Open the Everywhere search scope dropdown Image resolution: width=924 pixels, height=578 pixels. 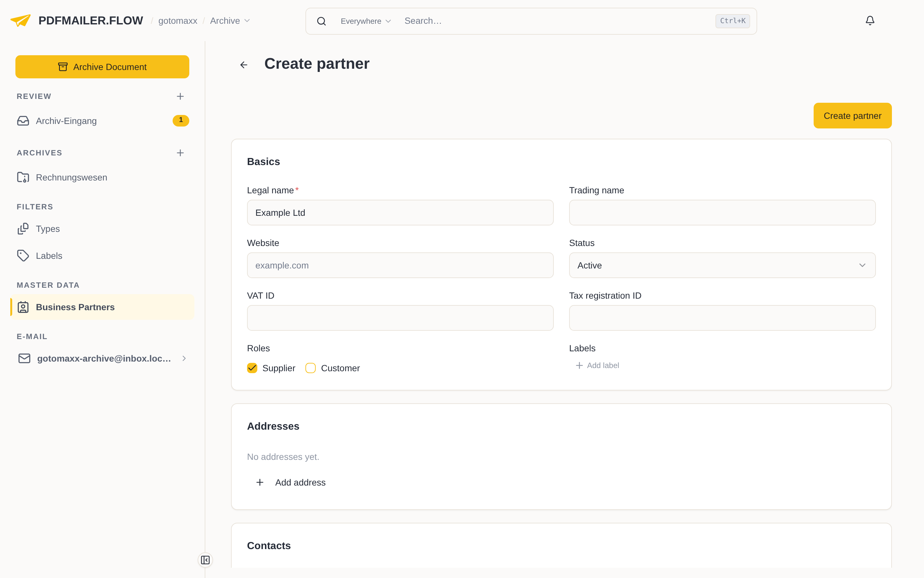click(x=365, y=21)
